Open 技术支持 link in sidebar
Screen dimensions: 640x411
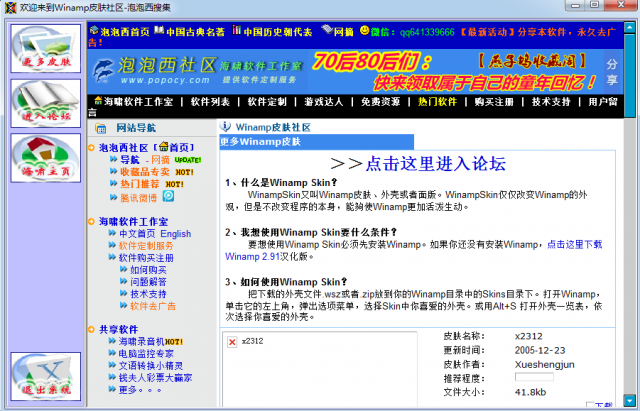click(x=148, y=294)
